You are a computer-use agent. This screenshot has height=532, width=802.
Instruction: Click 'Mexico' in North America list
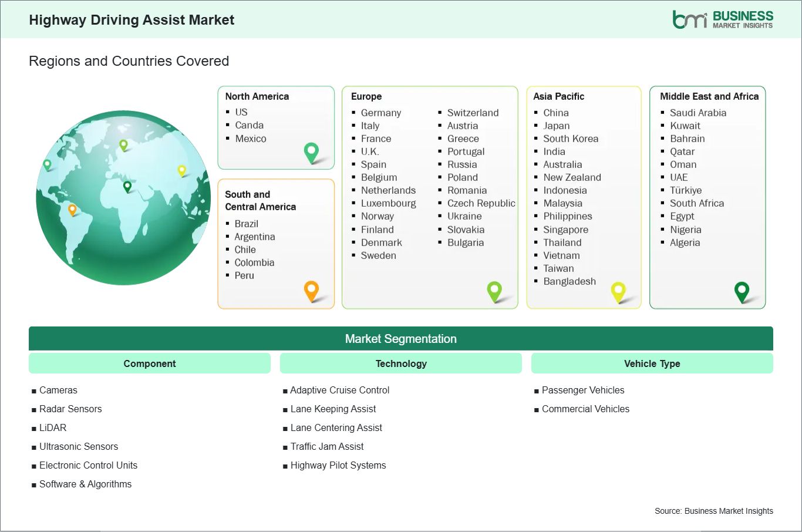click(251, 139)
